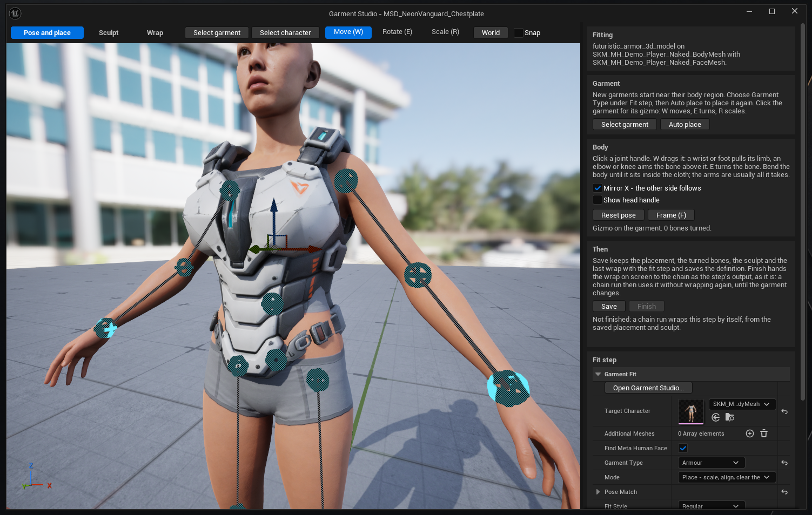This screenshot has height=515, width=812.
Task: Click the 'Fitting' section heading
Action: [x=602, y=35]
